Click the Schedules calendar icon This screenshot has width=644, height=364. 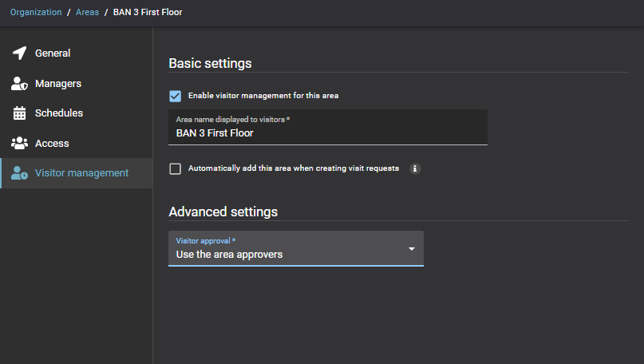[20, 113]
